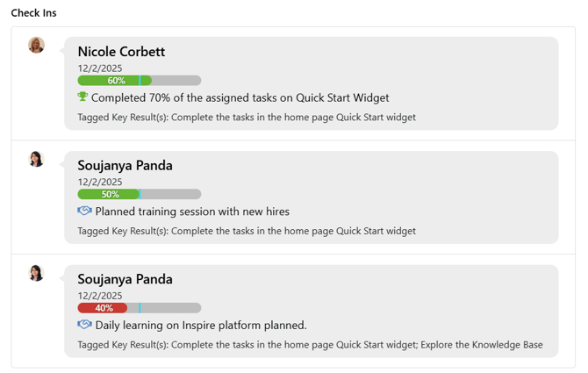Select Soujanya Panda's name on the 40% check-in

[125, 279]
